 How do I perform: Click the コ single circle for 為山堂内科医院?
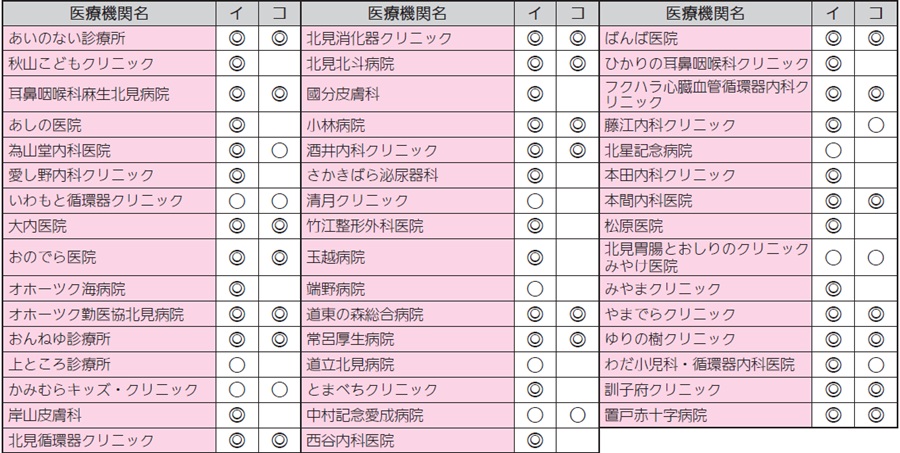click(279, 151)
